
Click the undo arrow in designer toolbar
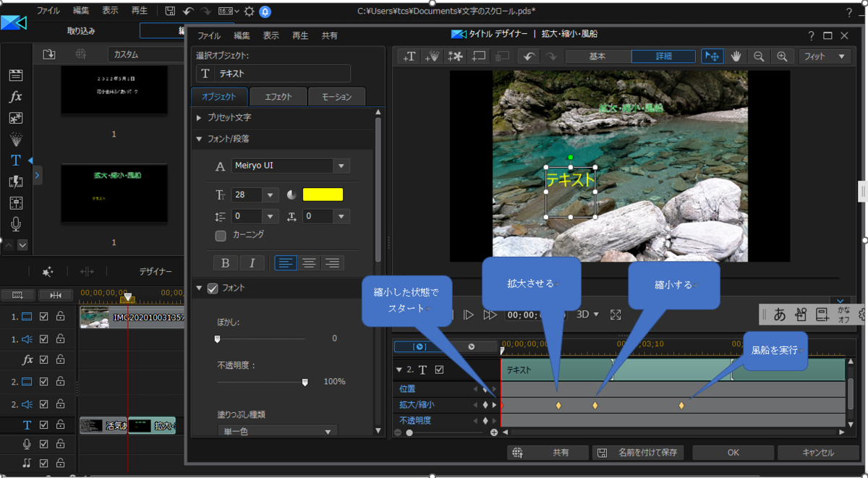point(529,56)
